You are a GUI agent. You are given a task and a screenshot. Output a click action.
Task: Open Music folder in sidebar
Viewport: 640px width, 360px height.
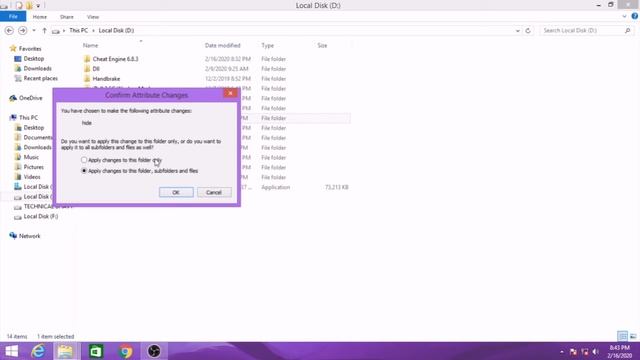(x=31, y=157)
